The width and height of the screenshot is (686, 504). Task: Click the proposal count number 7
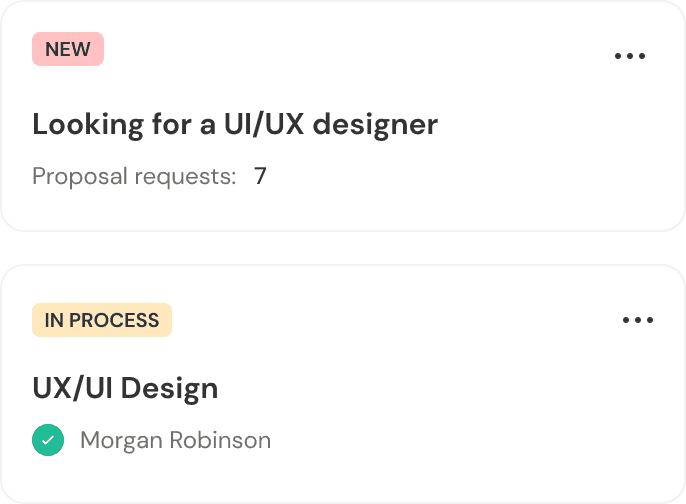pos(260,177)
